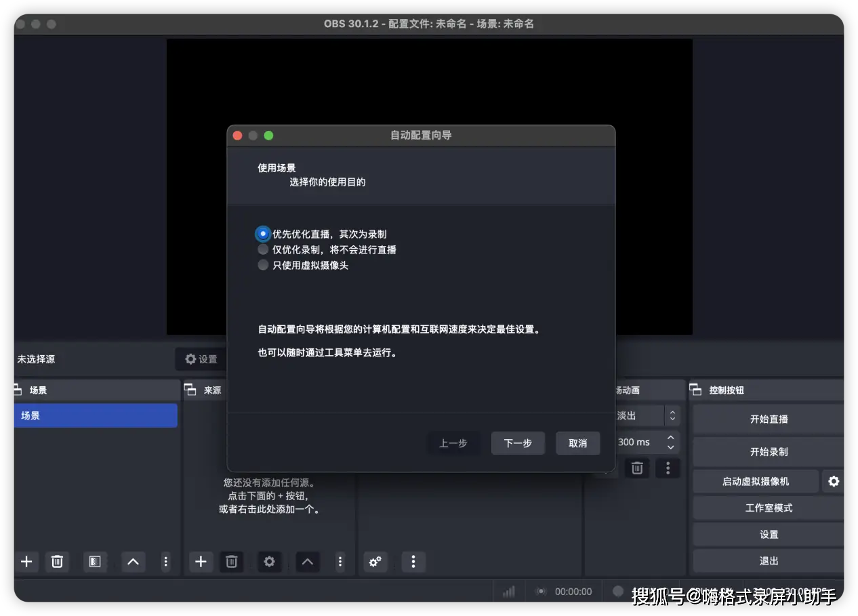Click the virtual camera settings gear icon
The width and height of the screenshot is (858, 616).
834,481
